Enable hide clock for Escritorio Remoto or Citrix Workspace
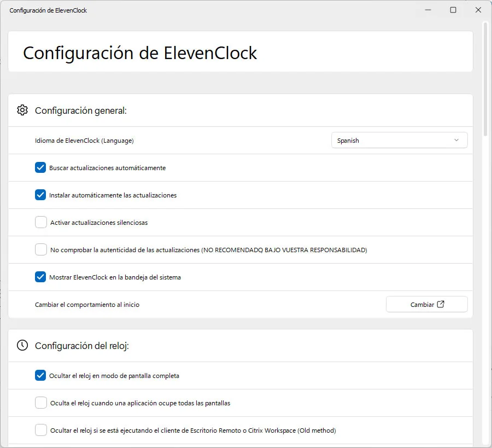This screenshot has width=492, height=448. tap(41, 430)
